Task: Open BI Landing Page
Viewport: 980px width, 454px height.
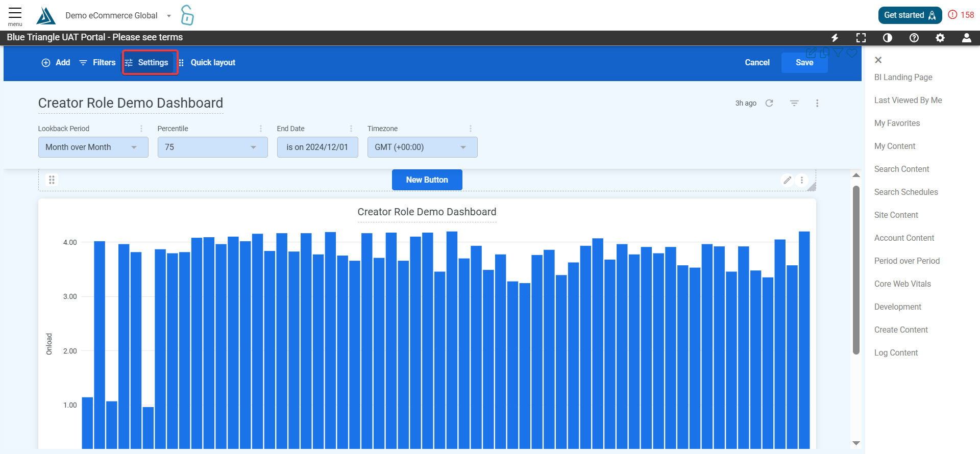Action: [x=903, y=78]
